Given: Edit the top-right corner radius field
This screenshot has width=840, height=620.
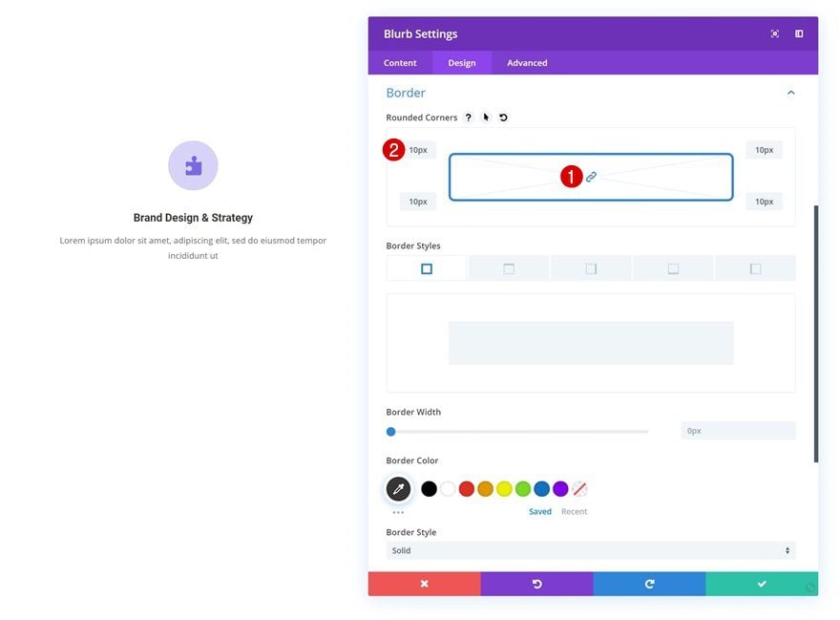Looking at the screenshot, I should 764,150.
